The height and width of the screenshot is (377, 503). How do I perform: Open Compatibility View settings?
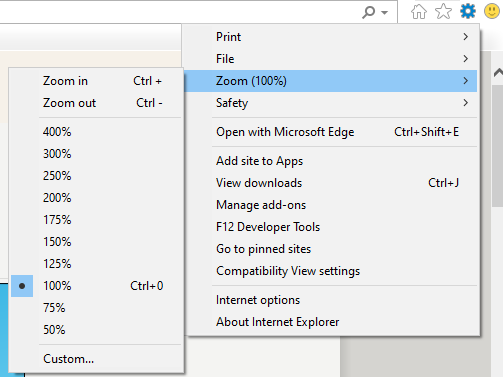pyautogui.click(x=330, y=271)
